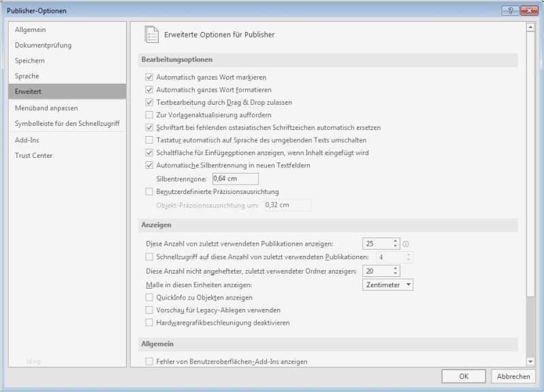Decrease recent folders count with down arrow
544x392 pixels.
(x=395, y=274)
